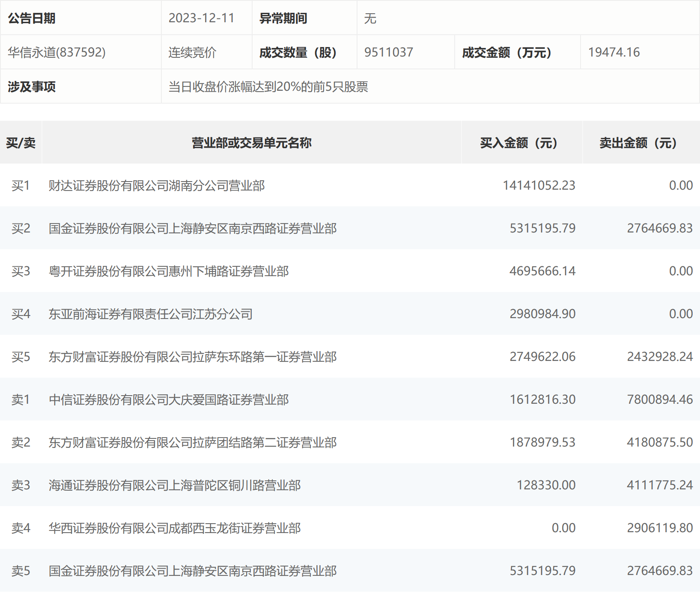Click the 买/卖 column header

[x=21, y=143]
